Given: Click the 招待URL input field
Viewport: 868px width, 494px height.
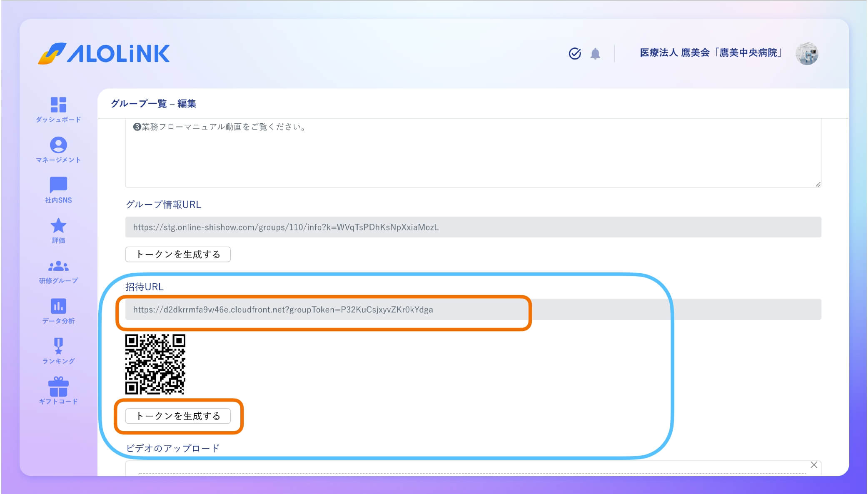Looking at the screenshot, I should (473, 309).
